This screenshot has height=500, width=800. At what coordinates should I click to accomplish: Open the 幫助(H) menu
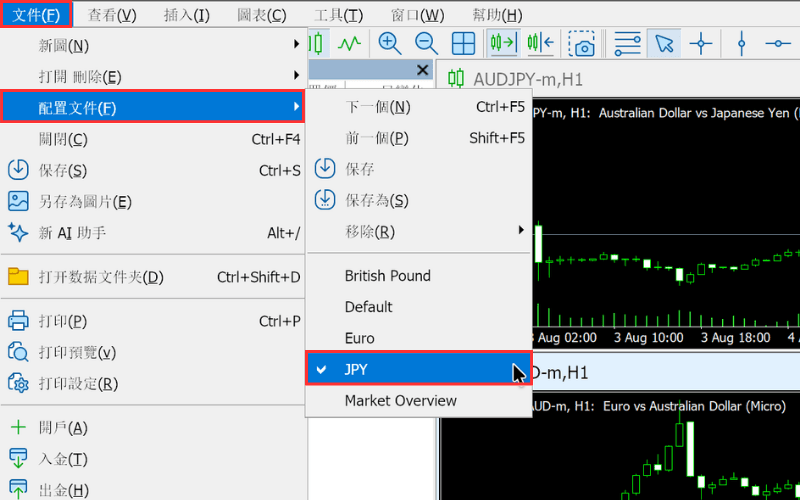tap(496, 15)
